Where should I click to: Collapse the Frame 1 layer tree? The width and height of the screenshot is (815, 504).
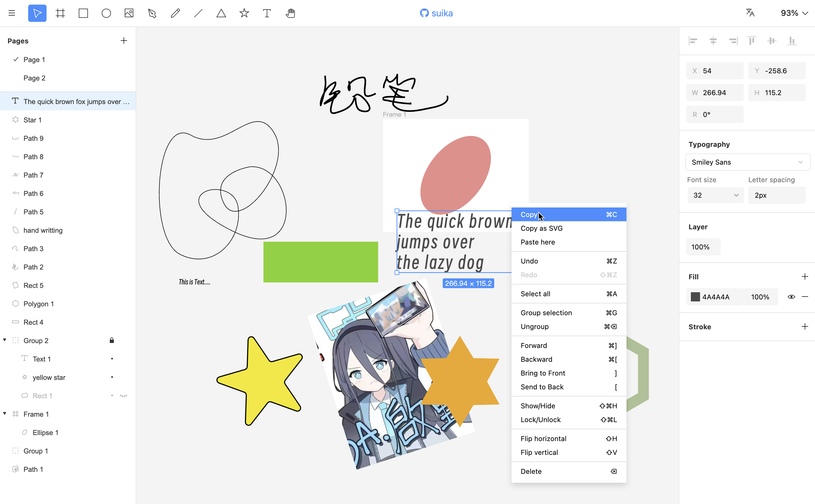[x=5, y=414]
